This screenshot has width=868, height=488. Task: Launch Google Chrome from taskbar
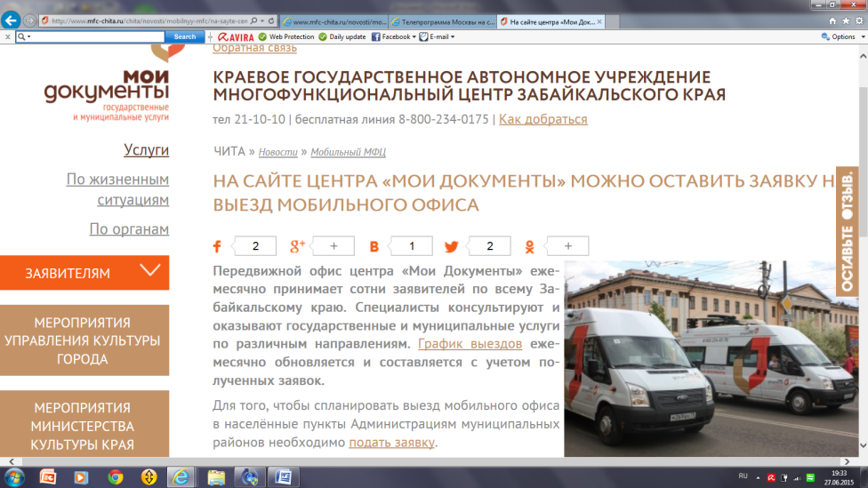click(x=115, y=477)
